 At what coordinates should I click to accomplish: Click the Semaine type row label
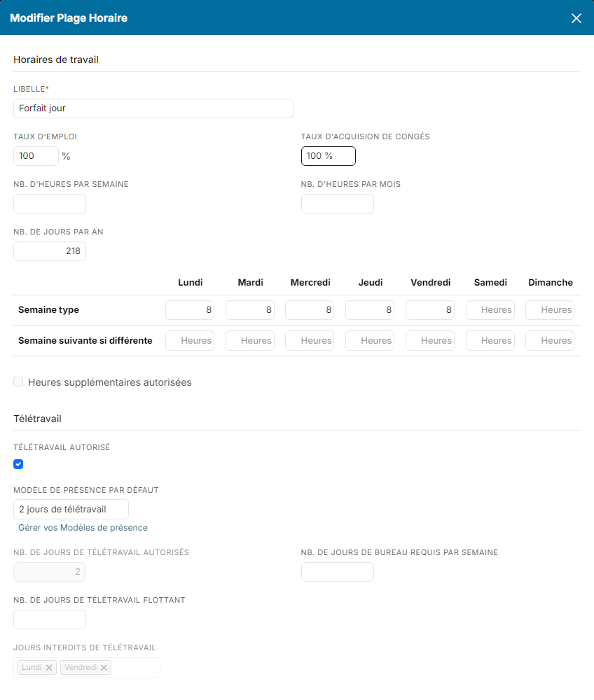tap(48, 310)
